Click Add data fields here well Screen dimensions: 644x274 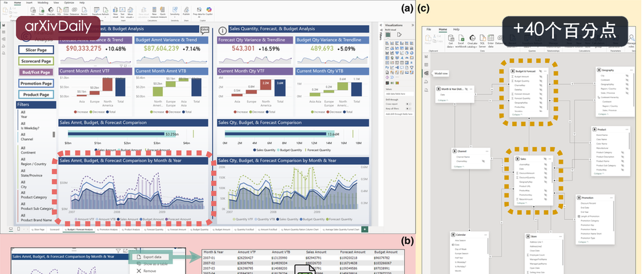point(399,94)
